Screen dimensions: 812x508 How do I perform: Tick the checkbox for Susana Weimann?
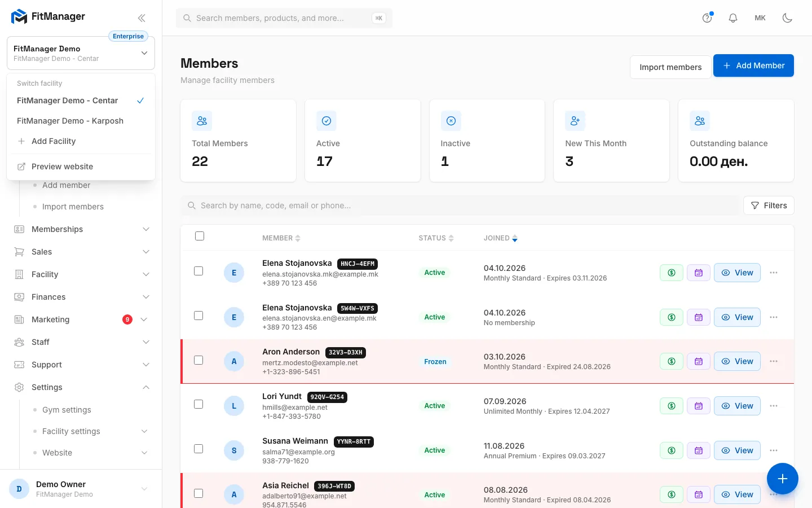tap(198, 449)
